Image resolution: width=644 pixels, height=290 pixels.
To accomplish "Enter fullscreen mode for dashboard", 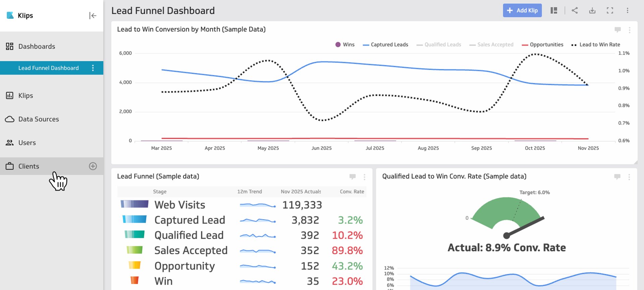I will 610,11.
